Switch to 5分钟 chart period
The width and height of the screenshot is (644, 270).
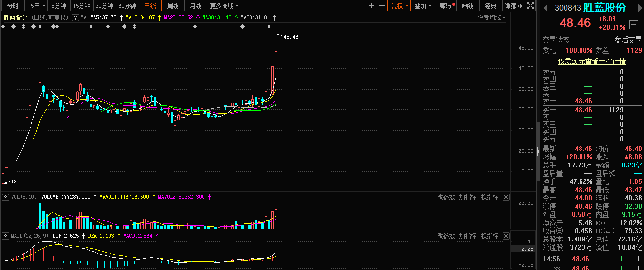coord(59,6)
